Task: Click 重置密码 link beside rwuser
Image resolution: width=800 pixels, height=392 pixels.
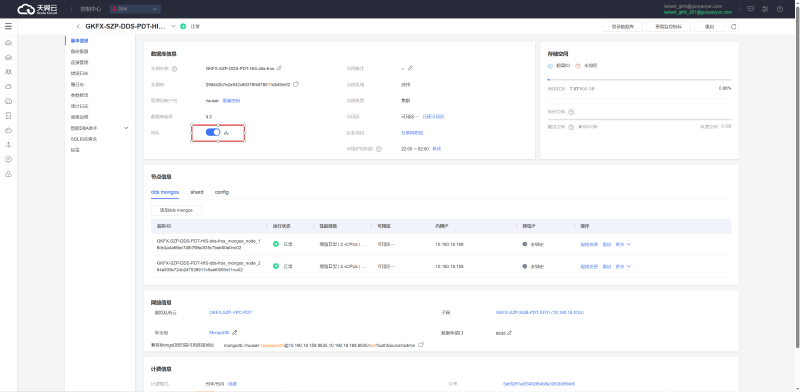Action: (231, 101)
